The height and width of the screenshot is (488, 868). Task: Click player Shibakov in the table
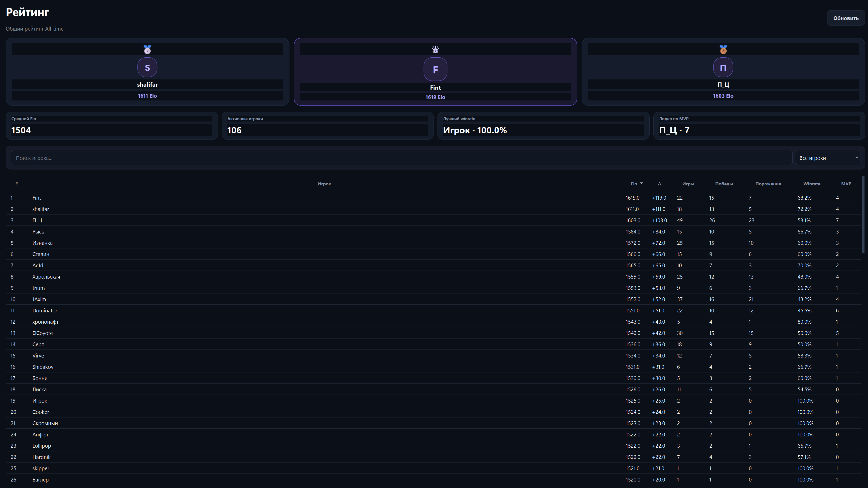[x=43, y=367]
